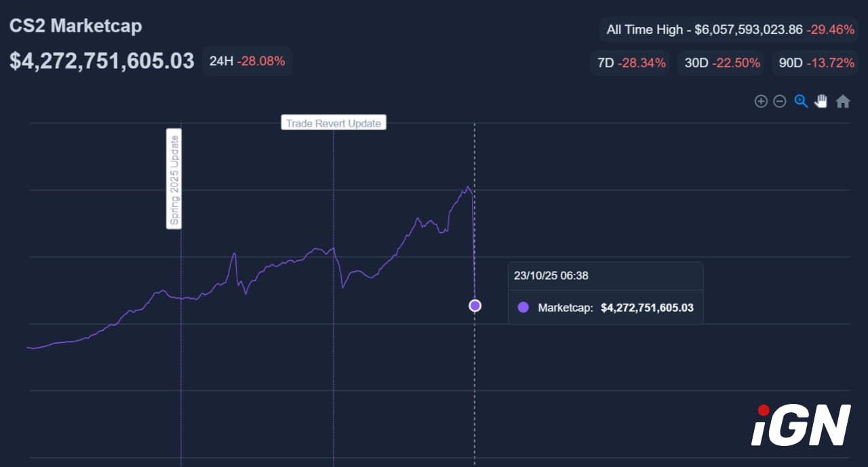Switch to the 7D change badge
Image resolution: width=868 pixels, height=467 pixels.
pos(631,63)
